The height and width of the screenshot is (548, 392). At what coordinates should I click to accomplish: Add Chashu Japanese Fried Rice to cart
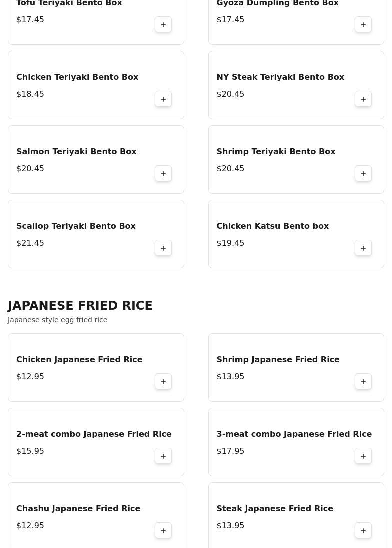(163, 531)
